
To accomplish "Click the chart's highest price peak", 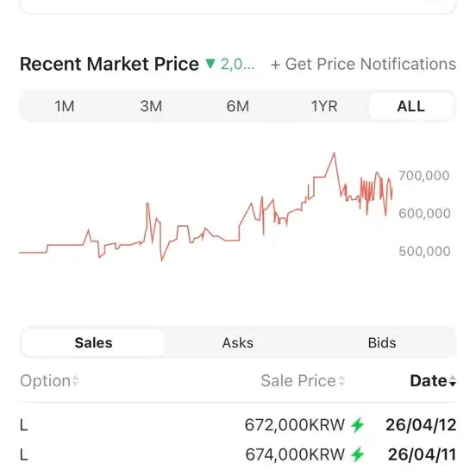I will tap(335, 153).
